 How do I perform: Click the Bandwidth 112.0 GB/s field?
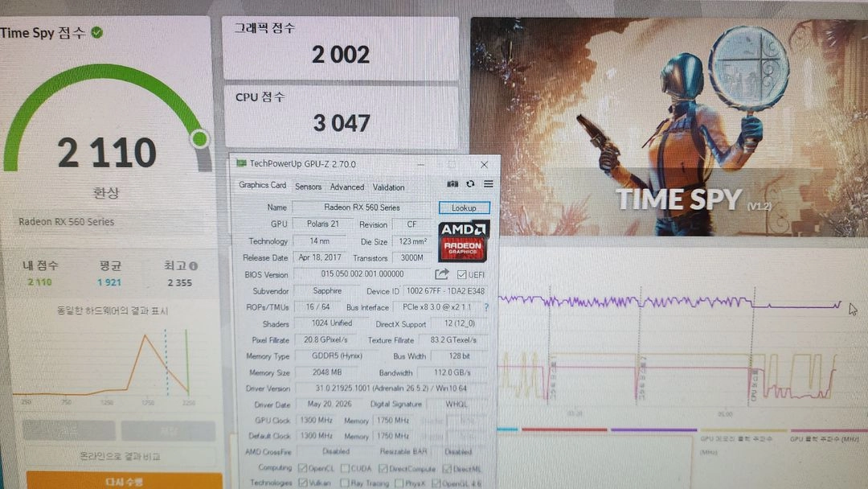[452, 372]
